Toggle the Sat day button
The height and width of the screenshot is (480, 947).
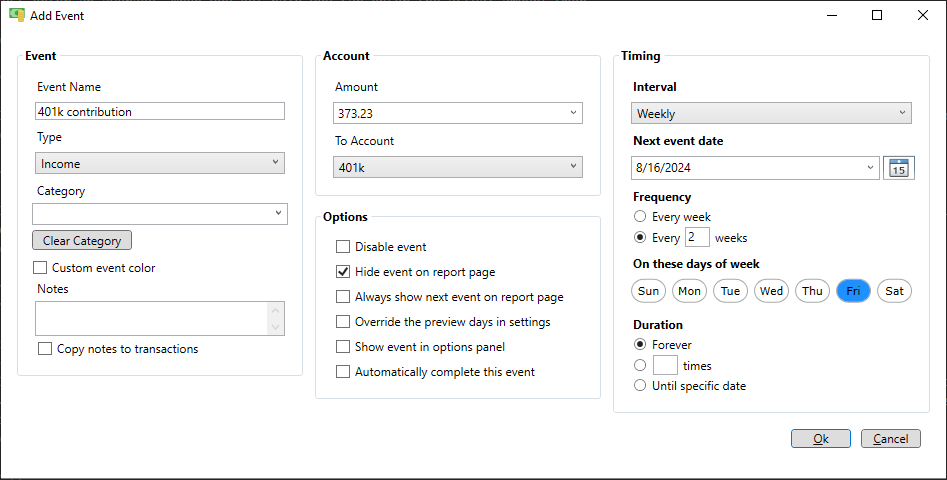(894, 291)
